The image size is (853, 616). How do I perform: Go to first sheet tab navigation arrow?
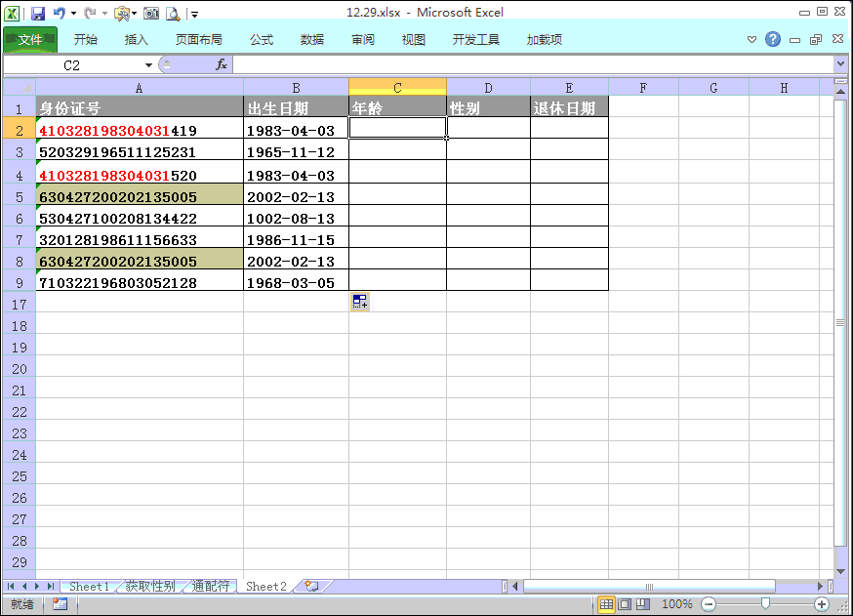11,586
